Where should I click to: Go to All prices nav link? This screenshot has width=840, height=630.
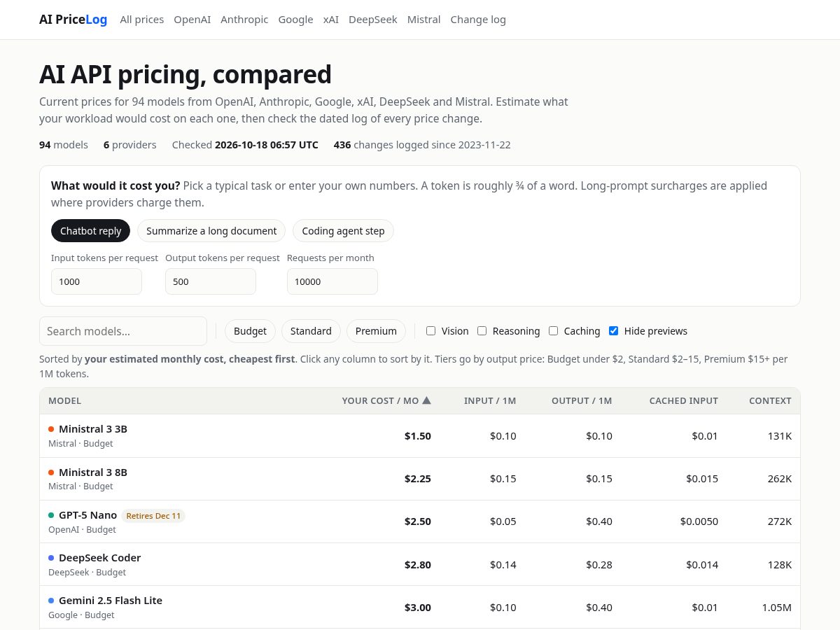point(142,20)
